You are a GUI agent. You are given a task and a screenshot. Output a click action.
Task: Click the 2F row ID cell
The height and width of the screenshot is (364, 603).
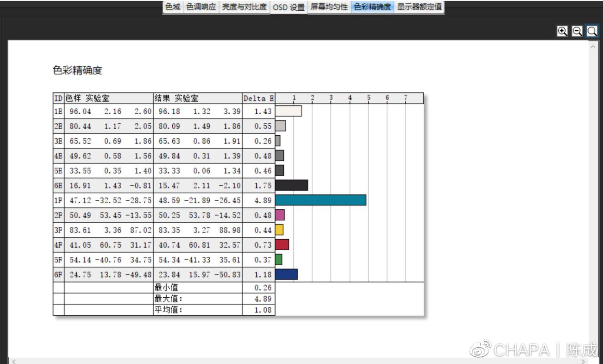pyautogui.click(x=59, y=215)
